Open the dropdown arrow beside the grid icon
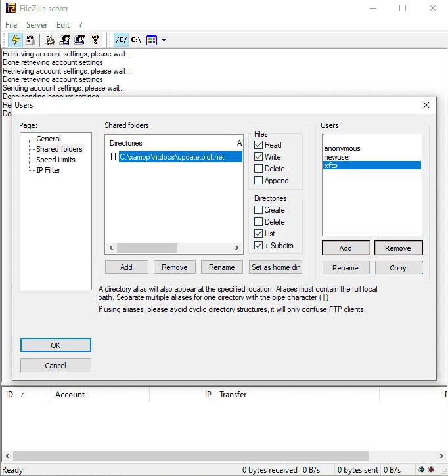The width and height of the screenshot is (448, 476). [x=164, y=40]
